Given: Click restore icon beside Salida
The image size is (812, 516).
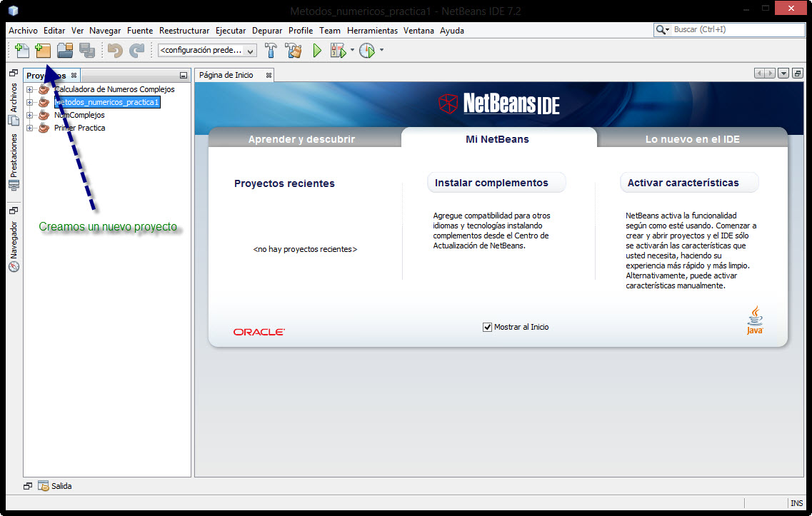Looking at the screenshot, I should [28, 486].
